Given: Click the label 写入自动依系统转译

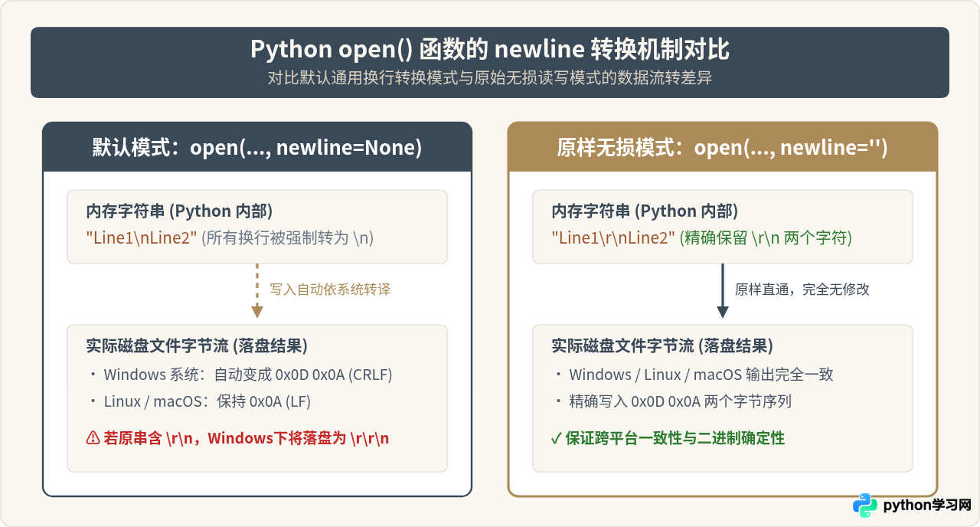Looking at the screenshot, I should coord(330,290).
